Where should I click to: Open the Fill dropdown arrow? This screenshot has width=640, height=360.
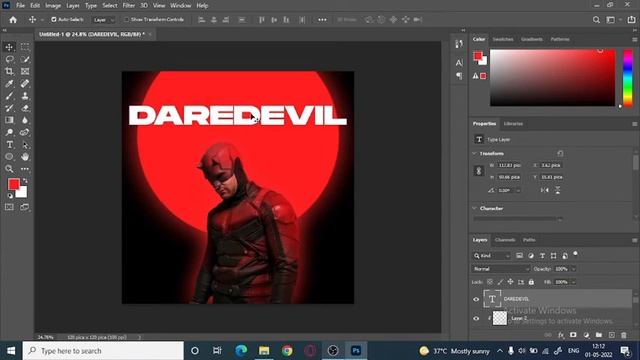(573, 282)
